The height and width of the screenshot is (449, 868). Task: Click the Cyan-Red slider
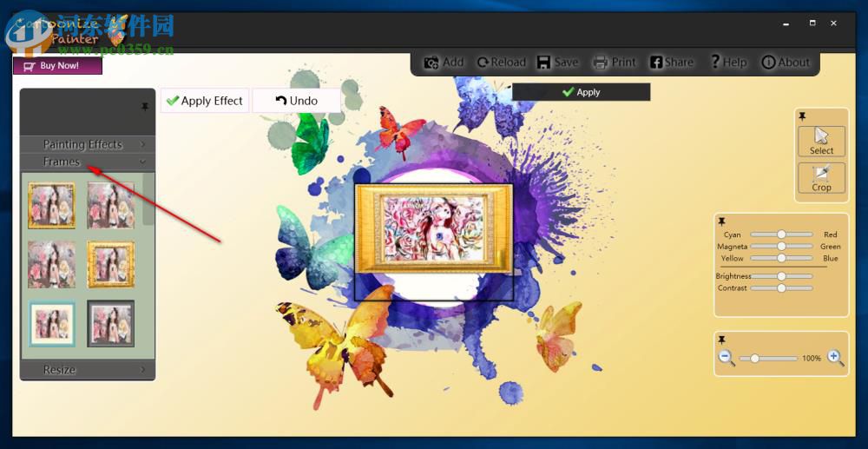(781, 234)
